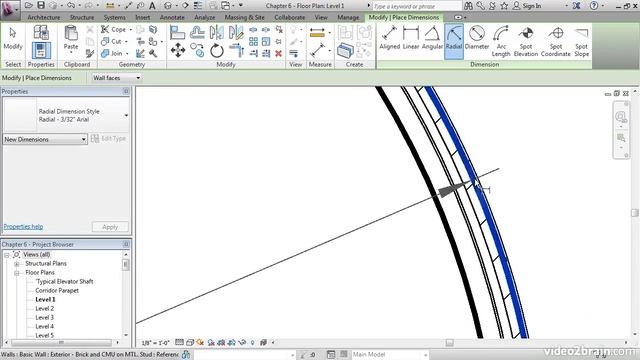Click the navigation wheel icon in view
This screenshot has width=640, height=360.
click(x=621, y=118)
